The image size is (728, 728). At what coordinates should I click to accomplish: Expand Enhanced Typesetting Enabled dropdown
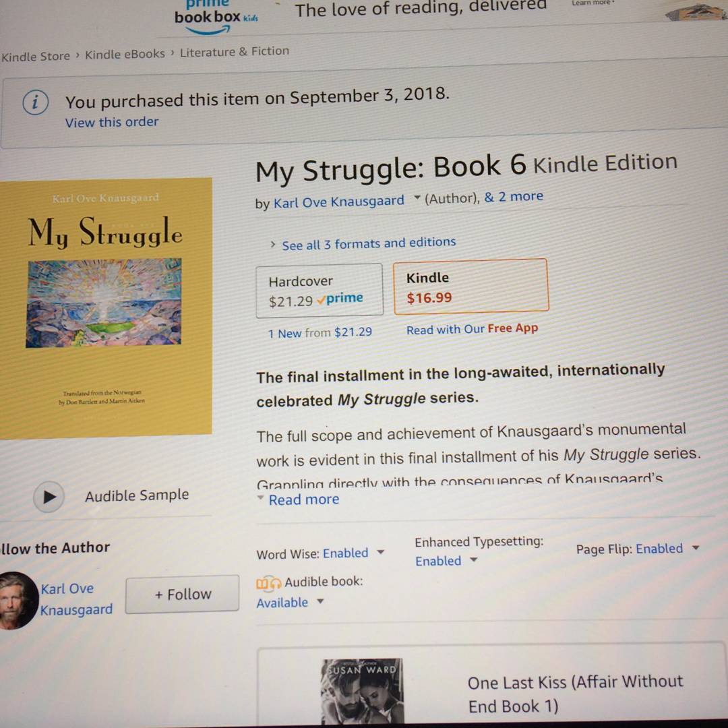(x=473, y=559)
